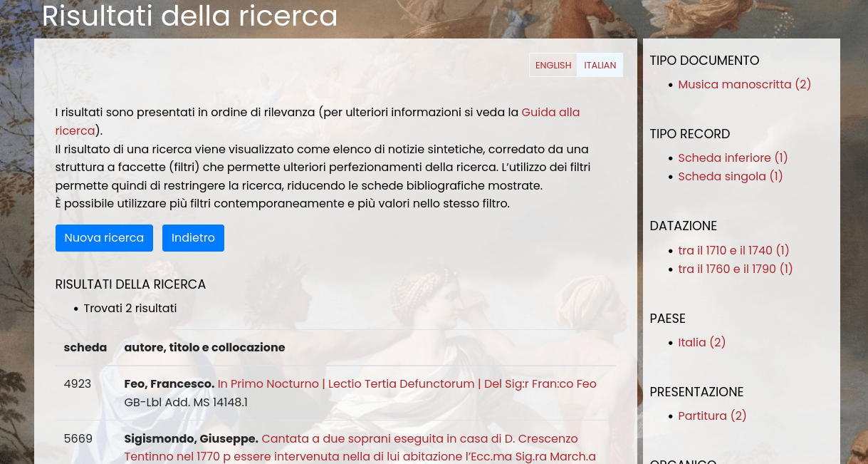868x464 pixels.
Task: Switch language to ITALIAN
Action: (600, 65)
